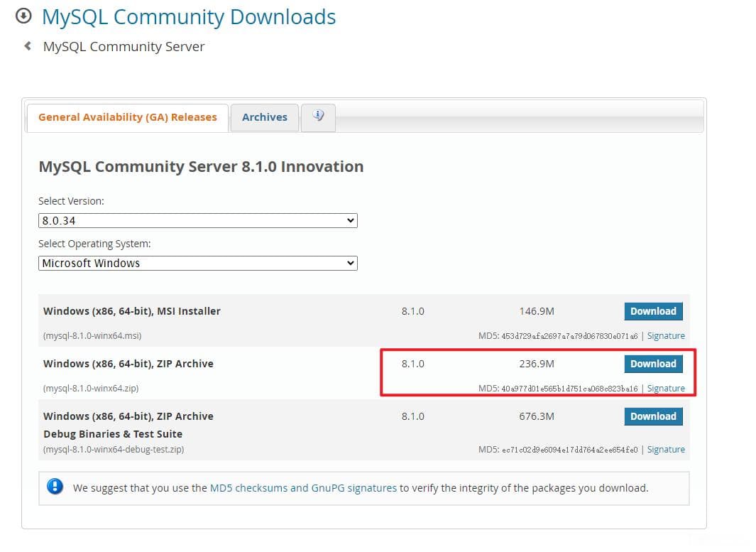Click the 676.3M file size
756x552 pixels.
tap(537, 416)
